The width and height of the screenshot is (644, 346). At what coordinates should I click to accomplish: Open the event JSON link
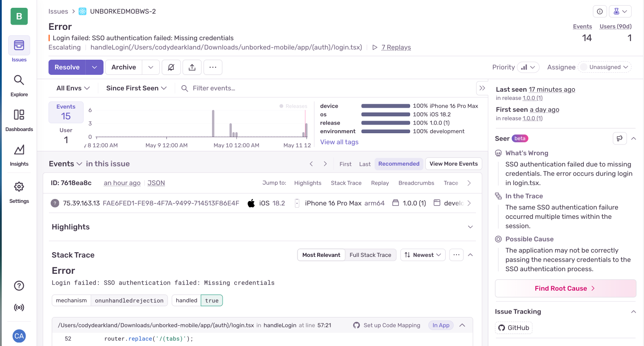[x=156, y=183]
